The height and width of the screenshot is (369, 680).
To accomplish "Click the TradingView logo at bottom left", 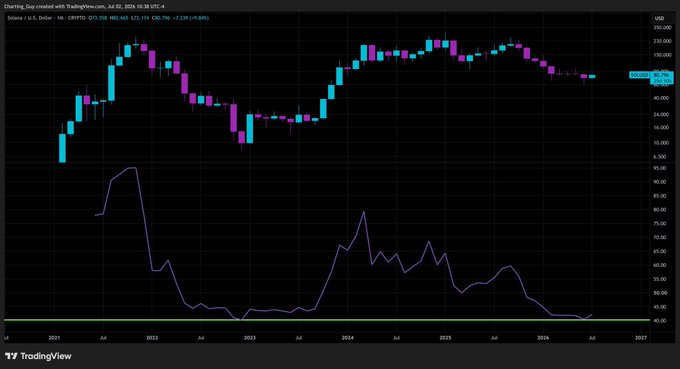I will pyautogui.click(x=38, y=356).
